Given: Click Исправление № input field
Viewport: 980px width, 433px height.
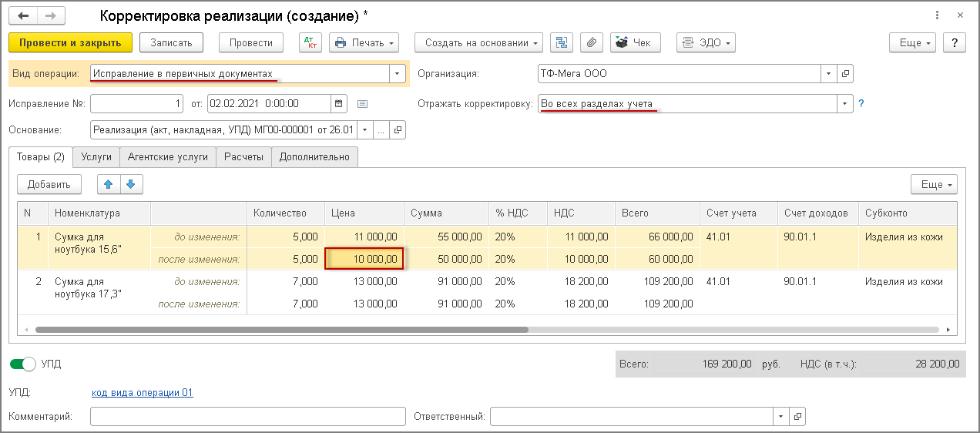Looking at the screenshot, I should (x=137, y=103).
